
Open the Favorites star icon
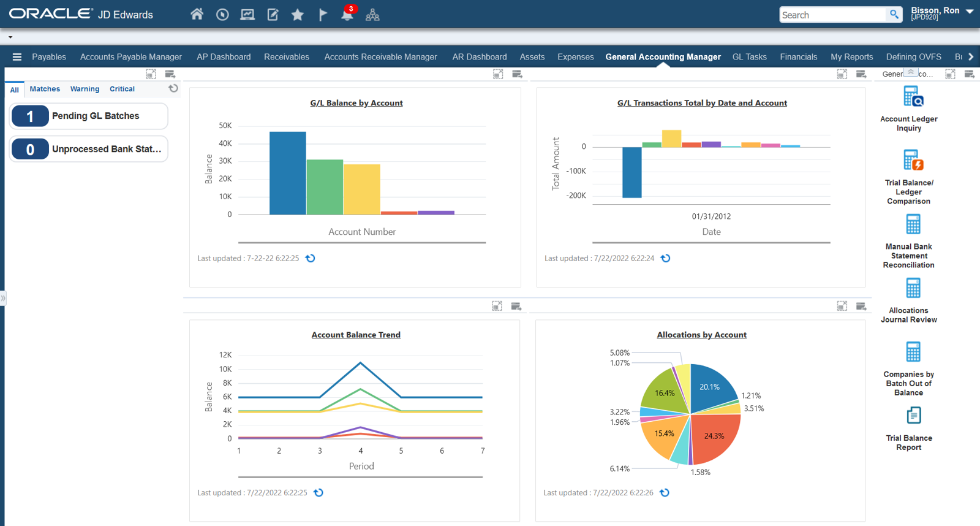click(298, 15)
